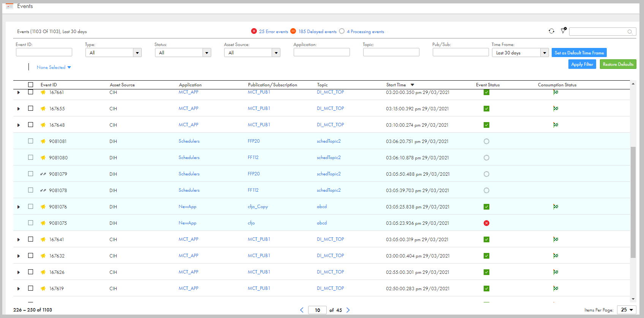This screenshot has height=318, width=644.
Task: Open the None Selected actions dropdown
Action: tap(54, 67)
